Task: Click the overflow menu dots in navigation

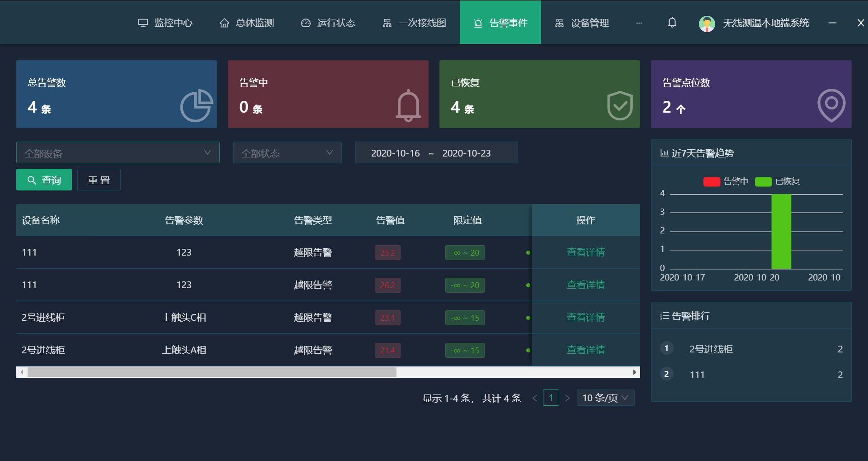Action: click(x=639, y=23)
